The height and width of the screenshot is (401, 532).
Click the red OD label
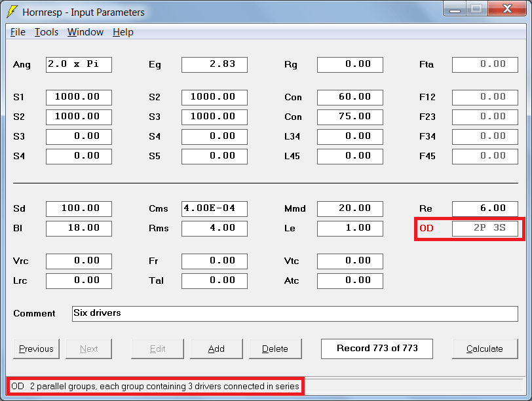(x=427, y=228)
